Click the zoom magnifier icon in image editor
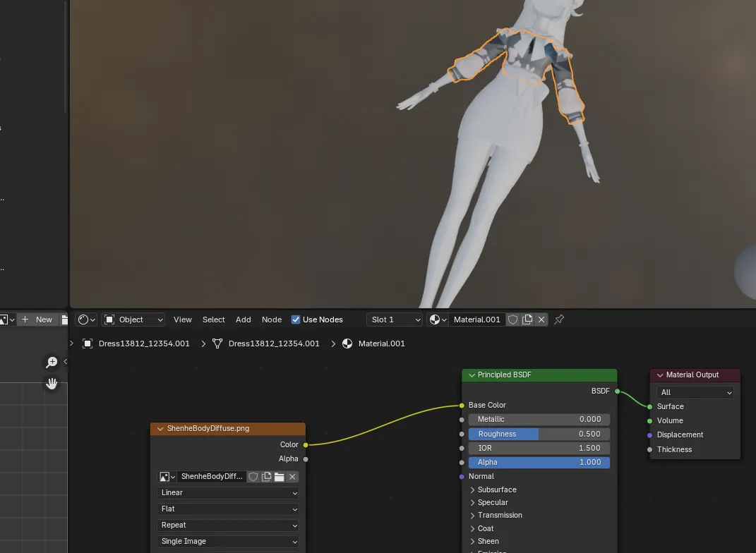The width and height of the screenshot is (756, 553). tap(52, 362)
